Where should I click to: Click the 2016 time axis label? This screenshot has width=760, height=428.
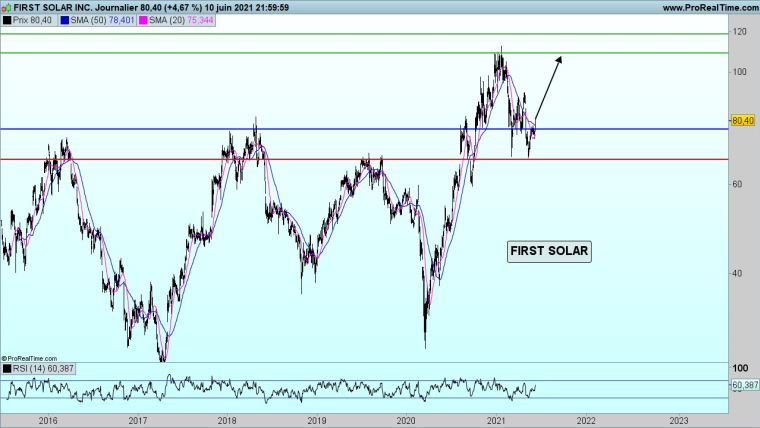[x=48, y=421]
